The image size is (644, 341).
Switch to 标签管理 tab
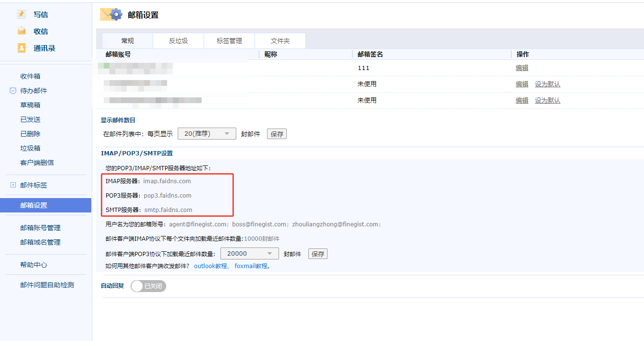point(230,41)
